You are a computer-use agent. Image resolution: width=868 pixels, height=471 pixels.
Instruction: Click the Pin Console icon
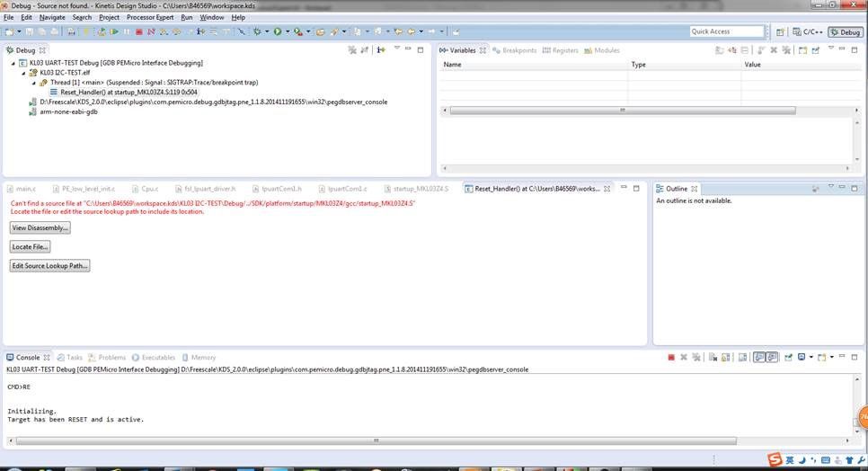pyautogui.click(x=788, y=358)
